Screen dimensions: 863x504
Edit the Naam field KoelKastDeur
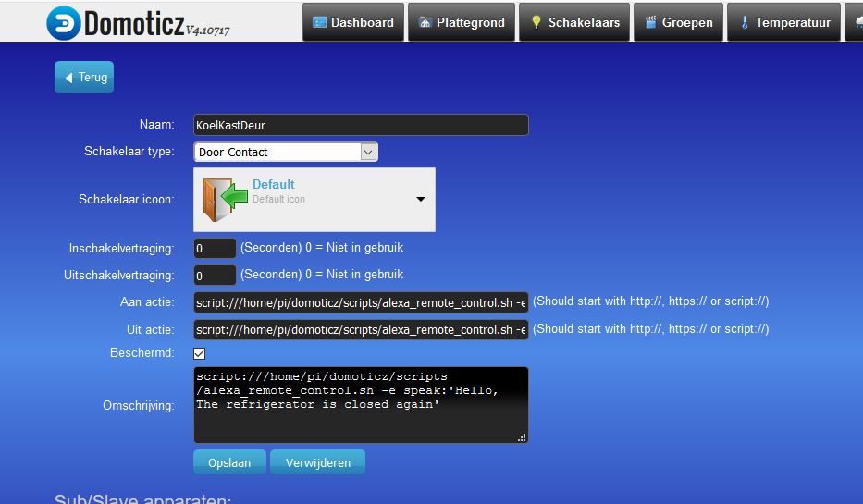tap(361, 125)
